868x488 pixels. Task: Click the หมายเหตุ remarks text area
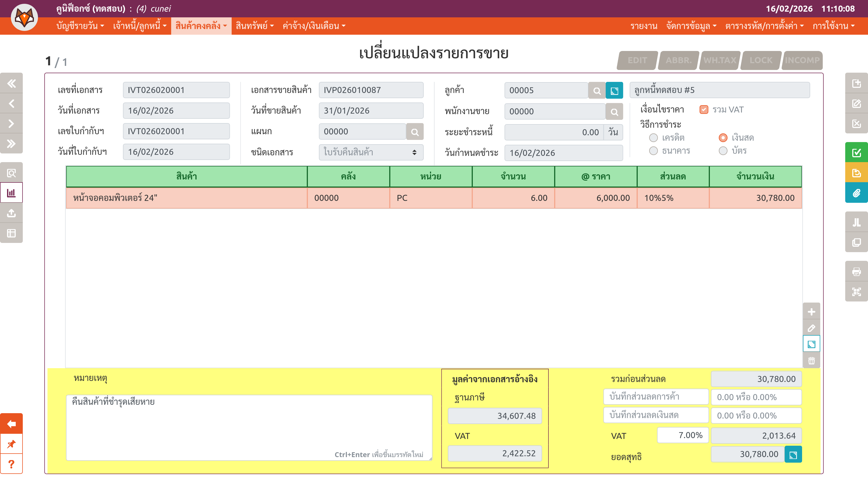[249, 427]
